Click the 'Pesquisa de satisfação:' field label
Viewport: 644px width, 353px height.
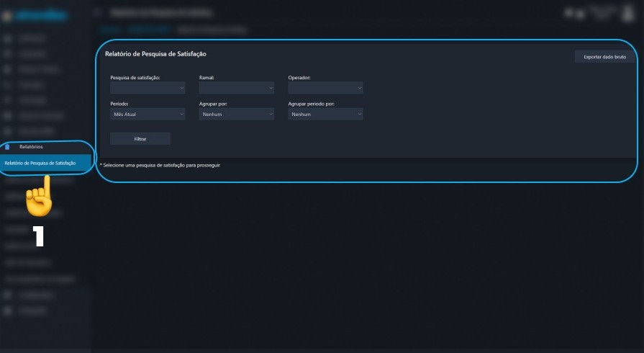tap(135, 77)
